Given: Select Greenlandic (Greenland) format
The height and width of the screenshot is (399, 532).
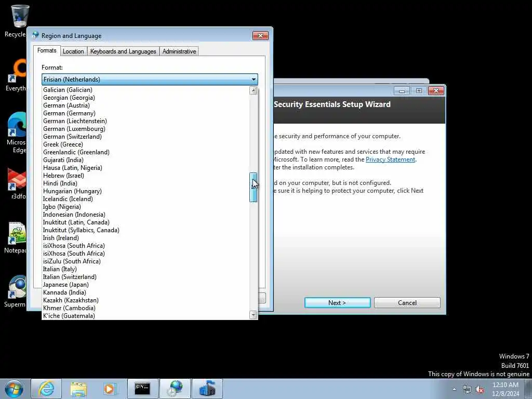Looking at the screenshot, I should 145,152.
